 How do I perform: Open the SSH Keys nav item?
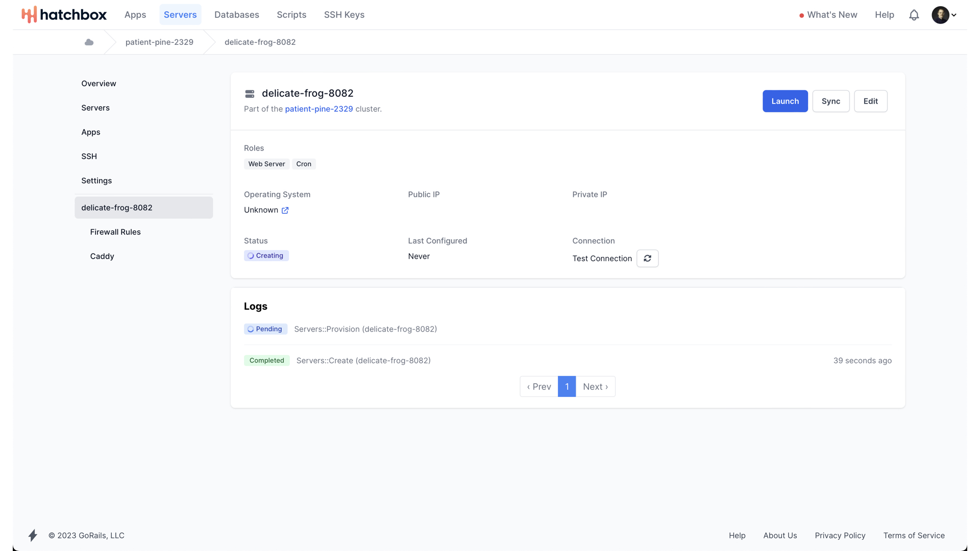344,15
